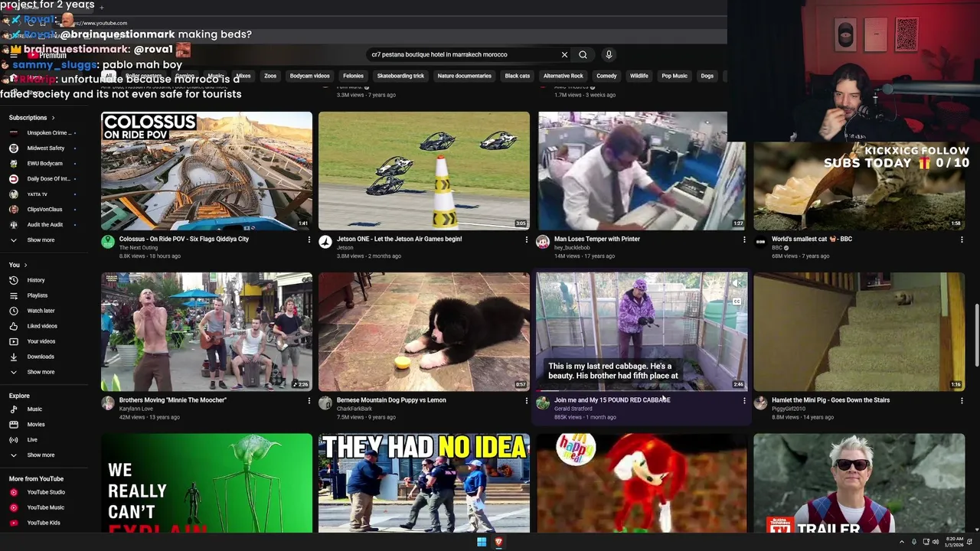Select the Nature documentaries chip
Image resolution: width=980 pixels, height=551 pixels.
click(465, 76)
